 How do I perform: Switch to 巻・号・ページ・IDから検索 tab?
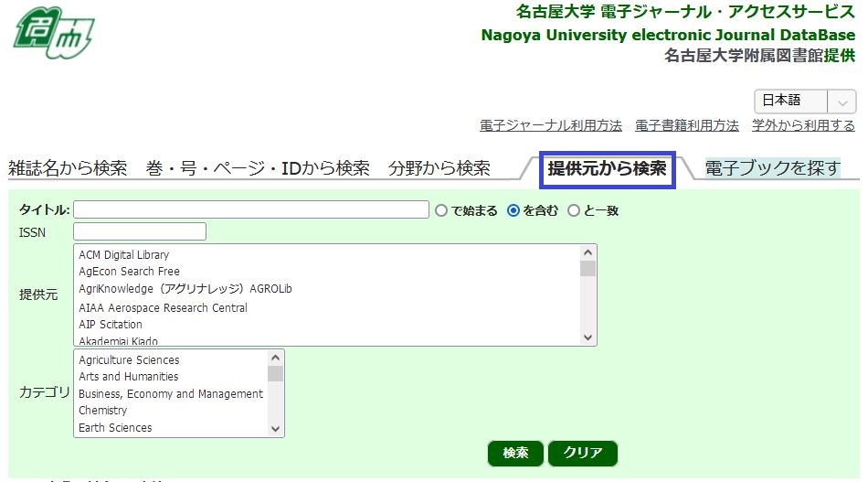258,168
